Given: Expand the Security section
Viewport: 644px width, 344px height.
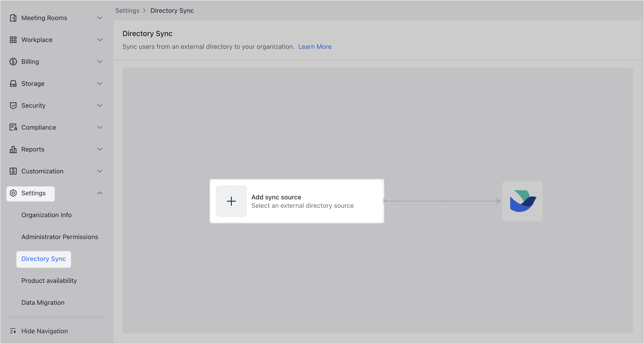Looking at the screenshot, I should tap(100, 105).
